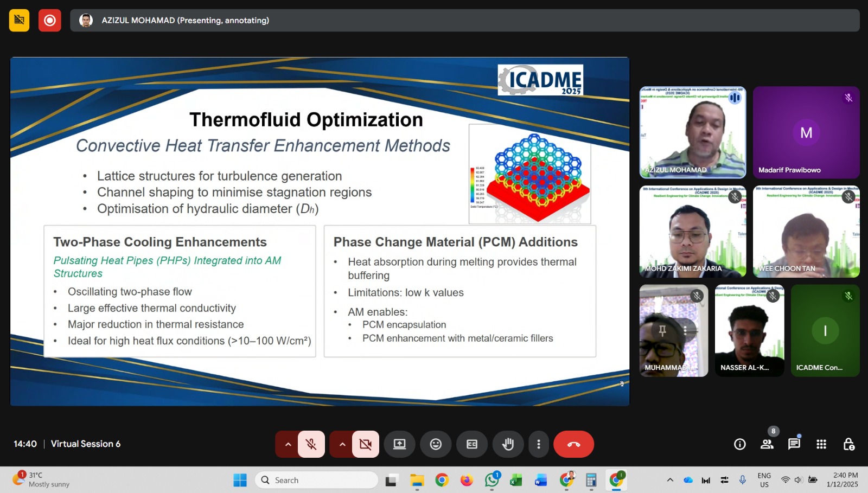The height and width of the screenshot is (493, 868).
Task: Open chat with everyone panel
Action: point(794,444)
